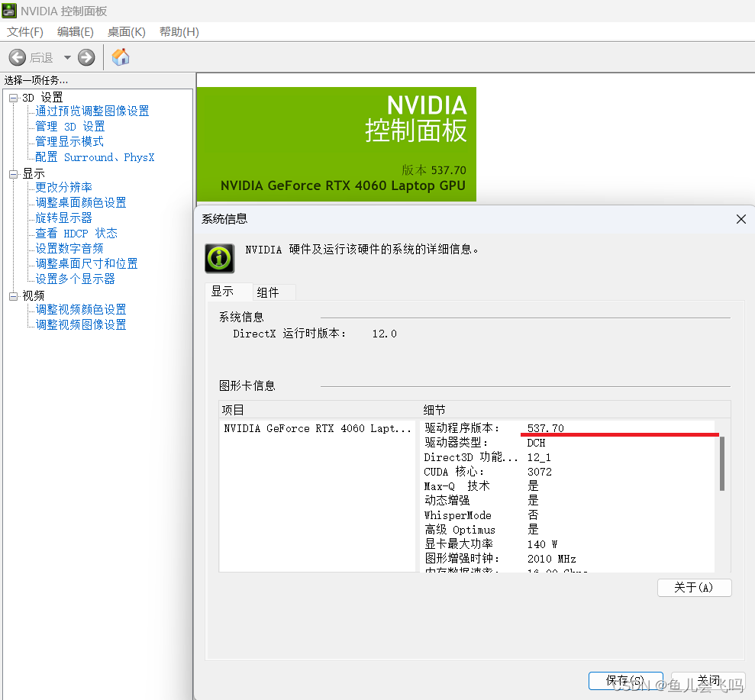Image resolution: width=755 pixels, height=700 pixels.
Task: Click the 动态增强 row
Action: [x=569, y=501]
